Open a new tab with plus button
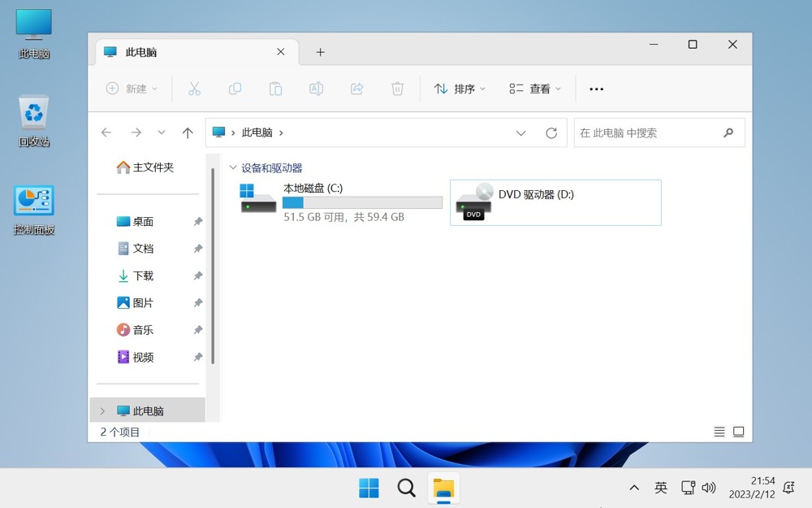The width and height of the screenshot is (812, 508). pos(320,52)
